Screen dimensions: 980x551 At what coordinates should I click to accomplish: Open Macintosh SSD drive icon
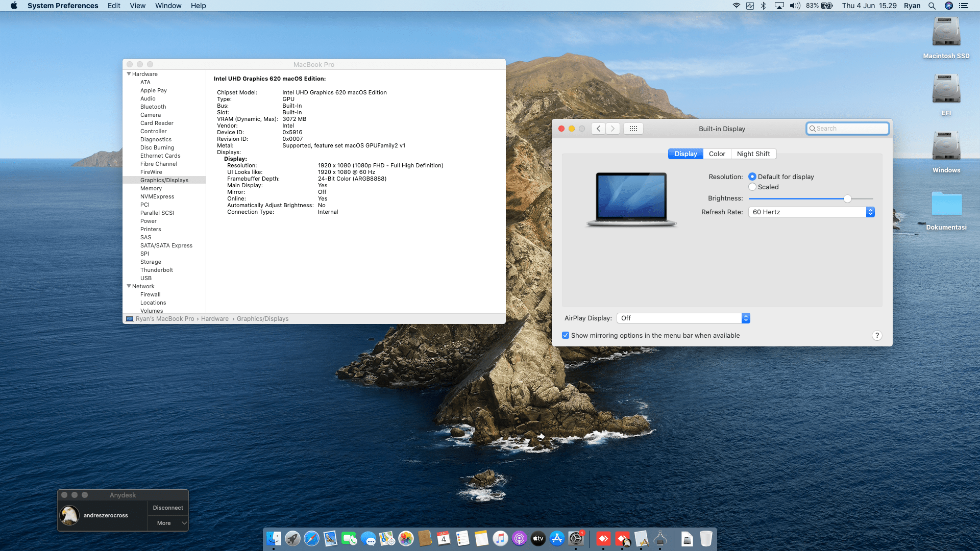pyautogui.click(x=946, y=38)
